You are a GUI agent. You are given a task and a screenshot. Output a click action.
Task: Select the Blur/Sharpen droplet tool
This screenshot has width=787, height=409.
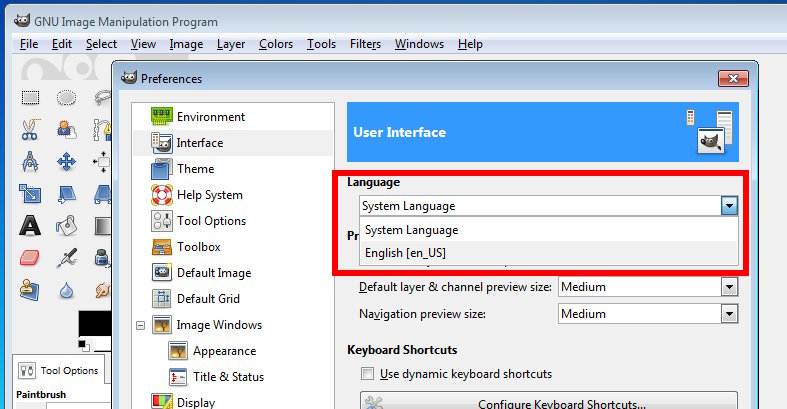tap(66, 290)
